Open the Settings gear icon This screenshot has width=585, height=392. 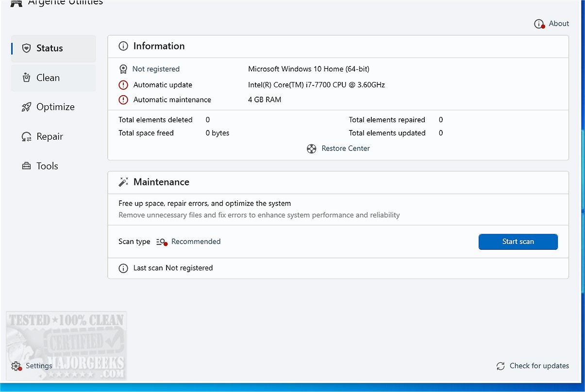(16, 366)
